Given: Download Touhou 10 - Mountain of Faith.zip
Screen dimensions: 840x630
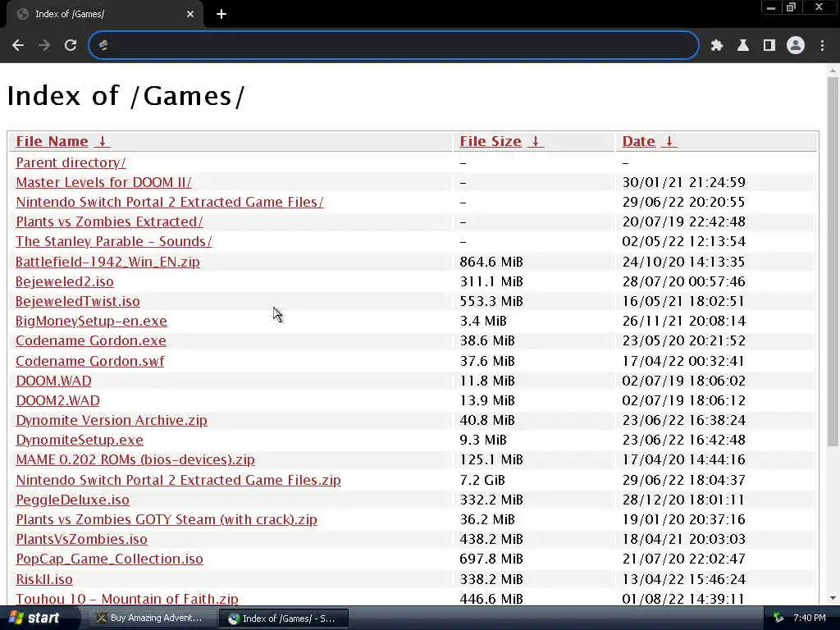Looking at the screenshot, I should pos(127,599).
